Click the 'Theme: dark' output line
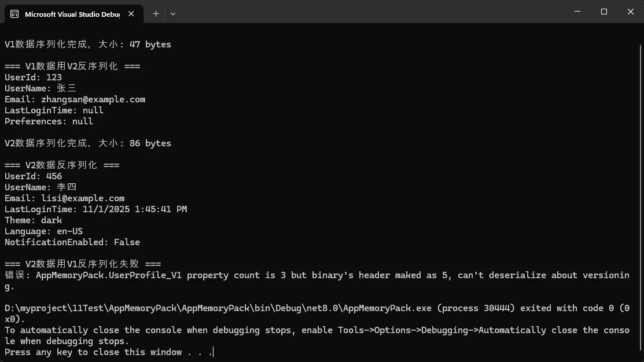The image size is (644, 362). point(33,220)
